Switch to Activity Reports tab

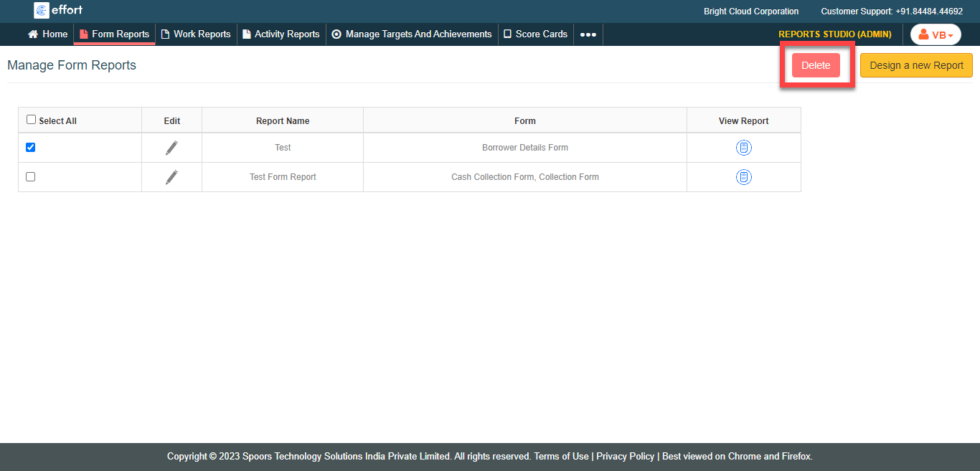pos(281,34)
